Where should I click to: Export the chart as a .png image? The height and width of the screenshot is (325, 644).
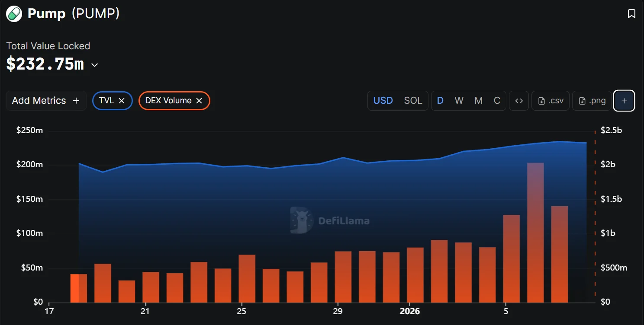[591, 100]
